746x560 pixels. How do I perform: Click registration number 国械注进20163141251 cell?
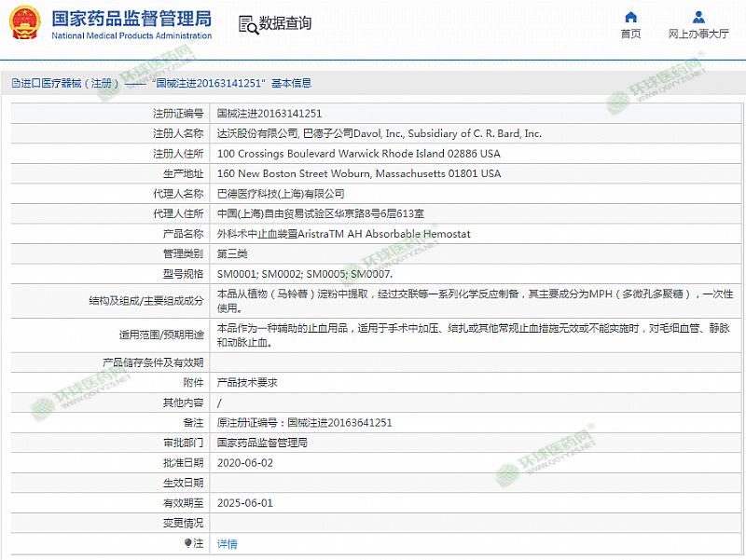point(269,113)
